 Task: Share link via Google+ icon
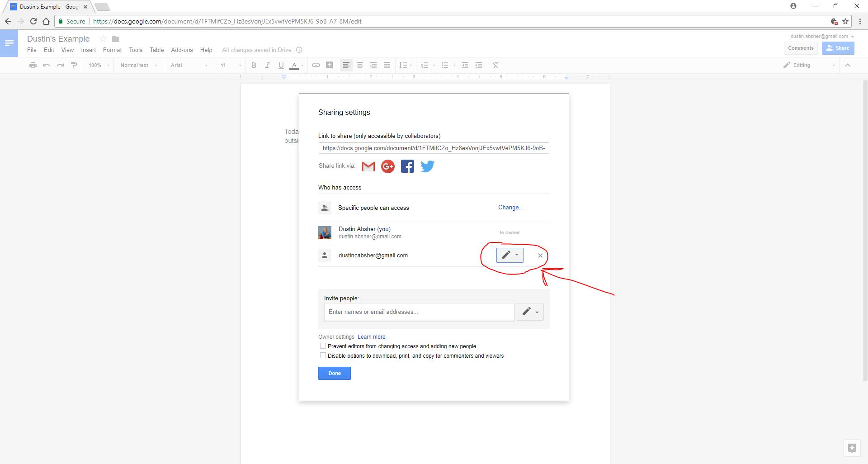pos(388,166)
